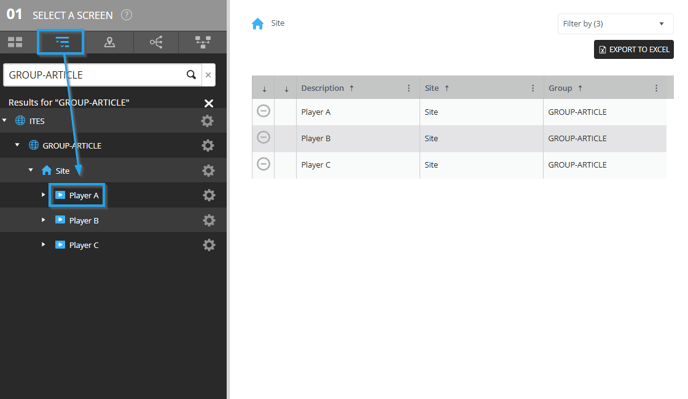Collapse the Site tree node
This screenshot has height=399, width=688.
tap(31, 169)
